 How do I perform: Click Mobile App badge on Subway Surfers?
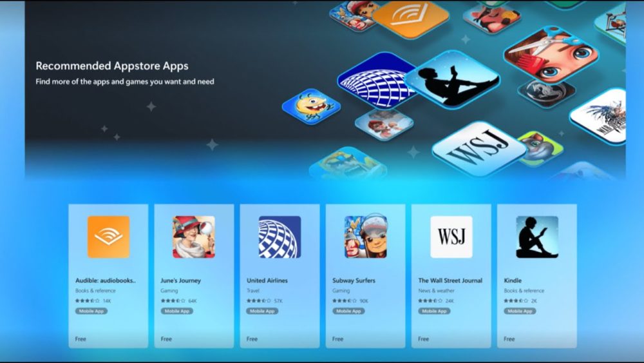348,311
